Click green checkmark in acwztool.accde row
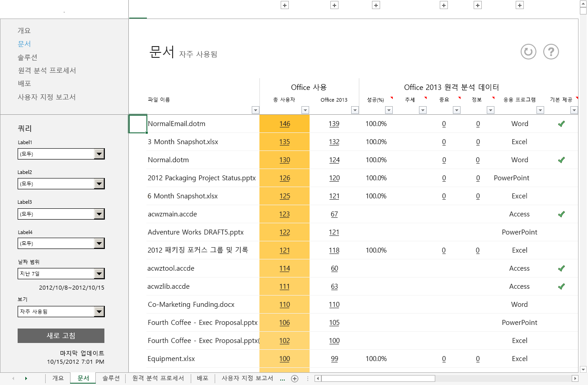This screenshot has width=588, height=385. coord(561,268)
